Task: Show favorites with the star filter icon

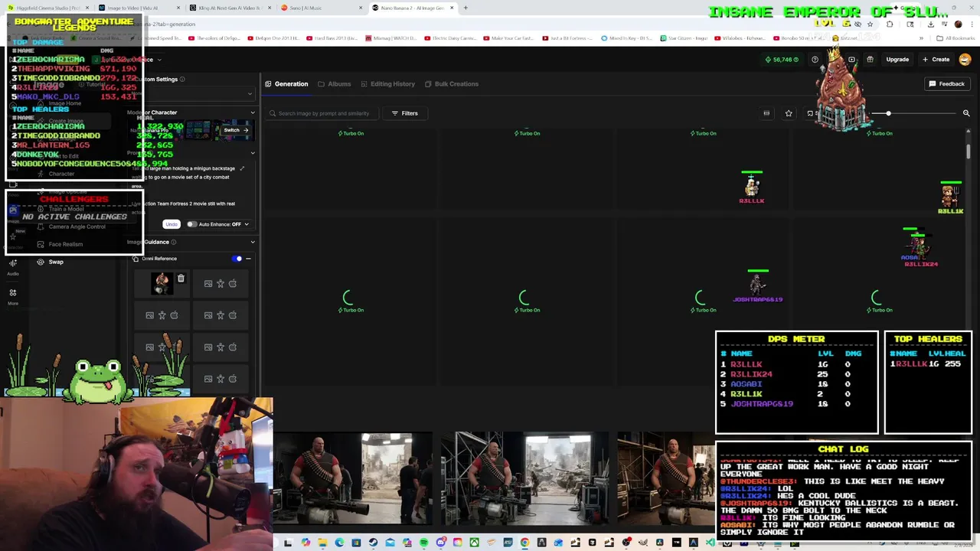Action: click(x=789, y=113)
